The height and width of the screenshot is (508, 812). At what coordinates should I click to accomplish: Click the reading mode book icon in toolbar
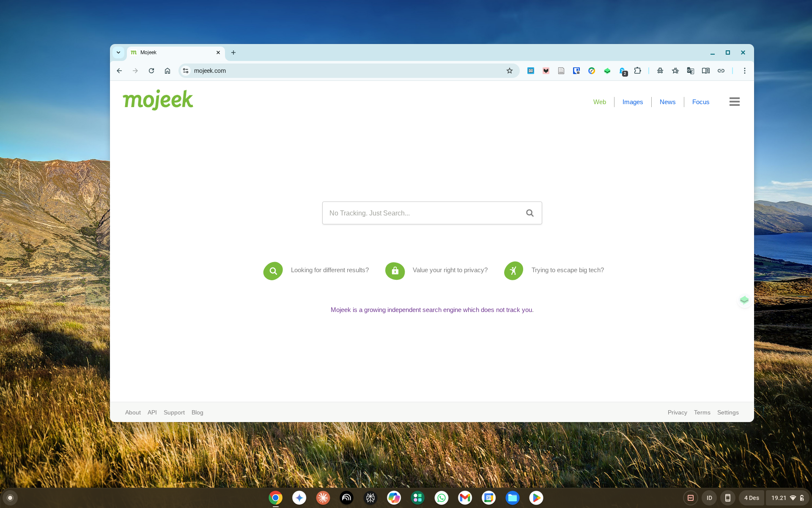705,71
